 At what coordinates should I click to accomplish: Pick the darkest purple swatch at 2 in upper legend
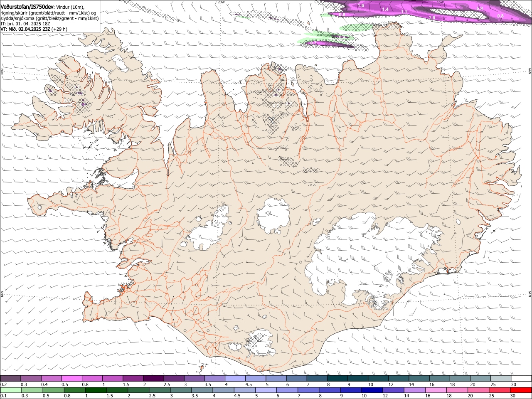point(153,378)
